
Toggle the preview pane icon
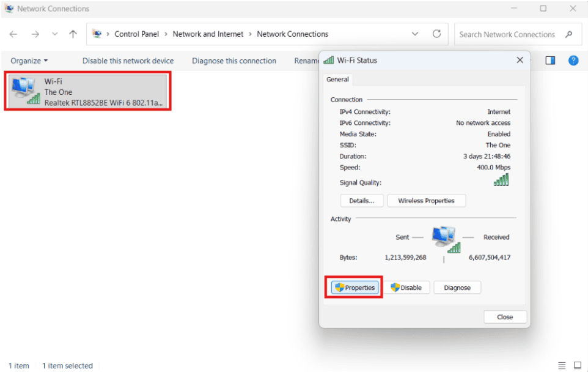(550, 61)
